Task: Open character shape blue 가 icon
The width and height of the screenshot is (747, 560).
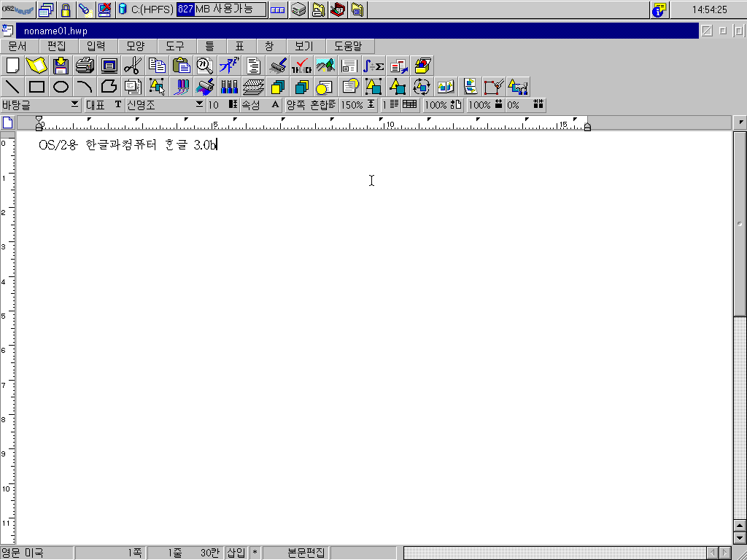Action: point(229,66)
